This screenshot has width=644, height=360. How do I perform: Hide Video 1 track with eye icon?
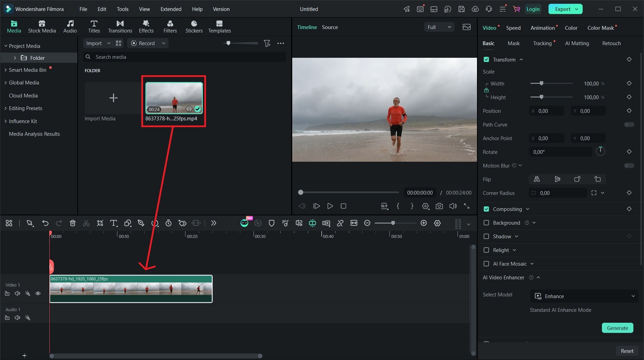[38, 293]
